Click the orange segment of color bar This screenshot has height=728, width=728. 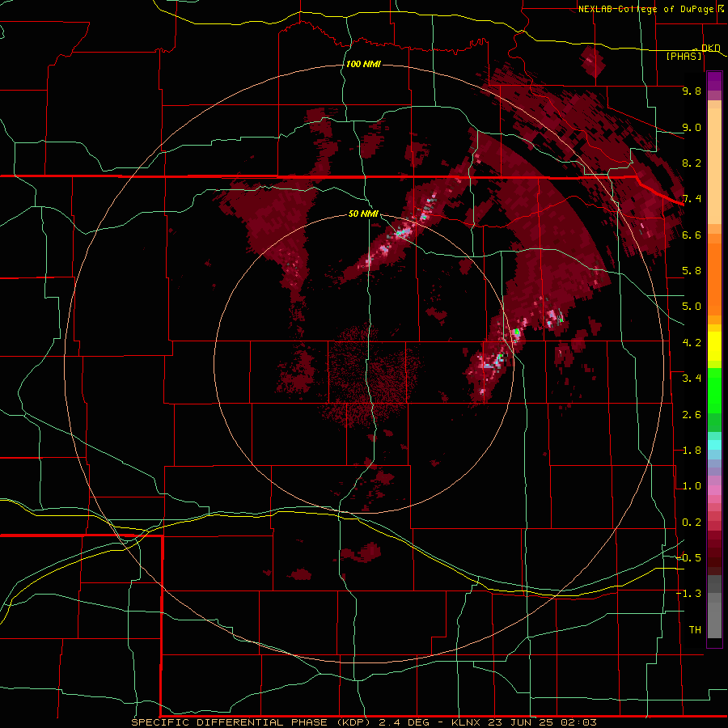[x=714, y=275]
